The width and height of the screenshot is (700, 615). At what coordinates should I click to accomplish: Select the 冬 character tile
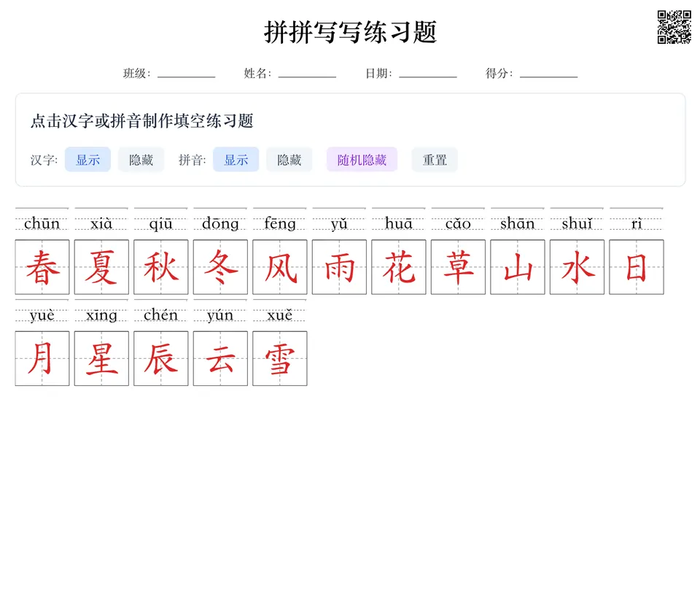220,267
